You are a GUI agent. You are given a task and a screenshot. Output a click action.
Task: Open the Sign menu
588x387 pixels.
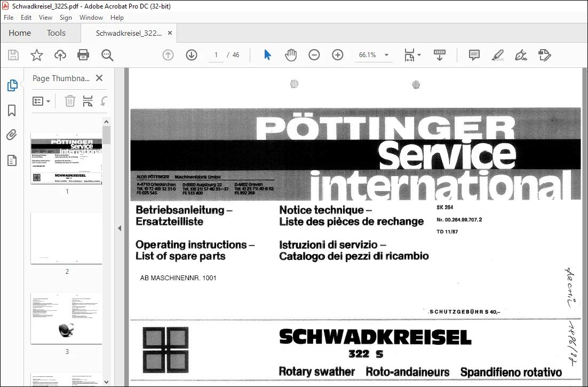pyautogui.click(x=66, y=18)
